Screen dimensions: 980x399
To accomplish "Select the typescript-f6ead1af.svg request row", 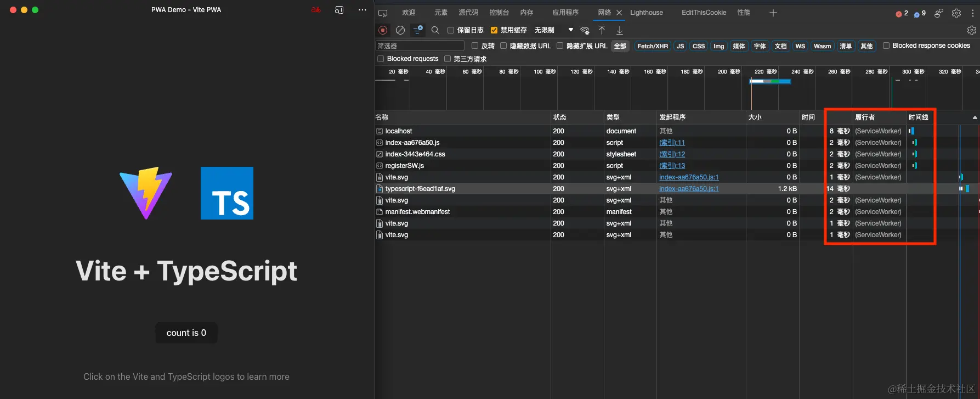I will coord(677,189).
